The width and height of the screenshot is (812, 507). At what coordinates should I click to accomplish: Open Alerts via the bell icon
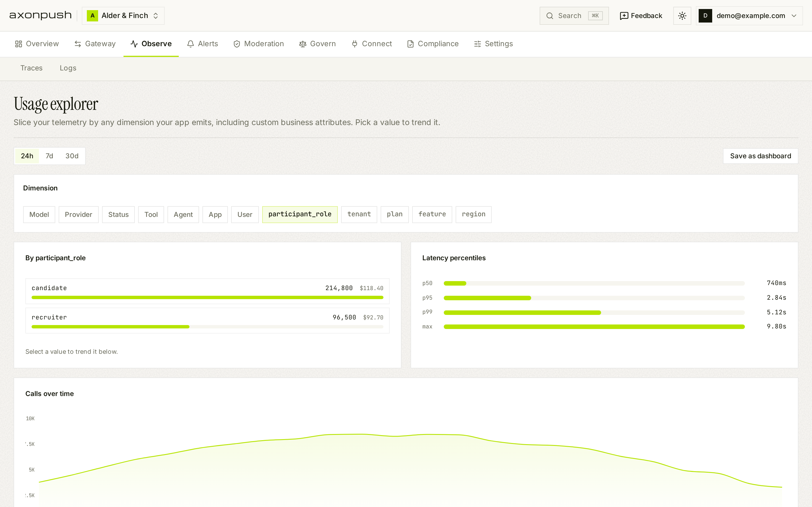191,44
